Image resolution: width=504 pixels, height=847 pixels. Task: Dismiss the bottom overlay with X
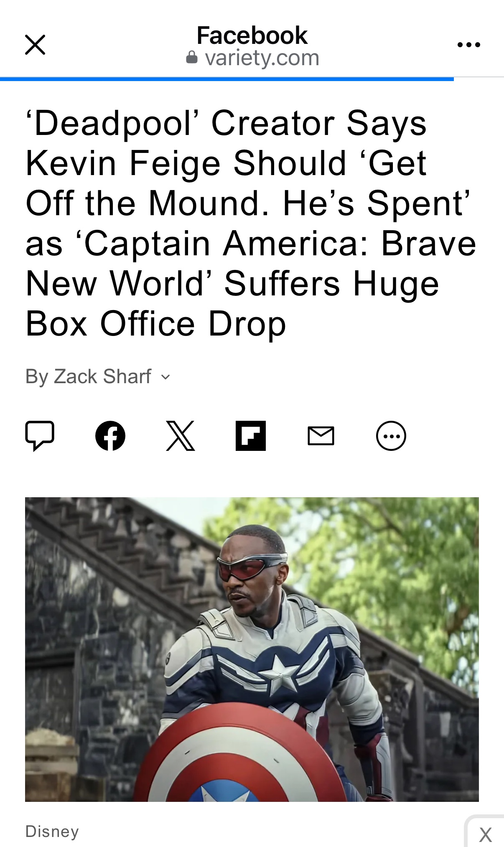click(486, 835)
